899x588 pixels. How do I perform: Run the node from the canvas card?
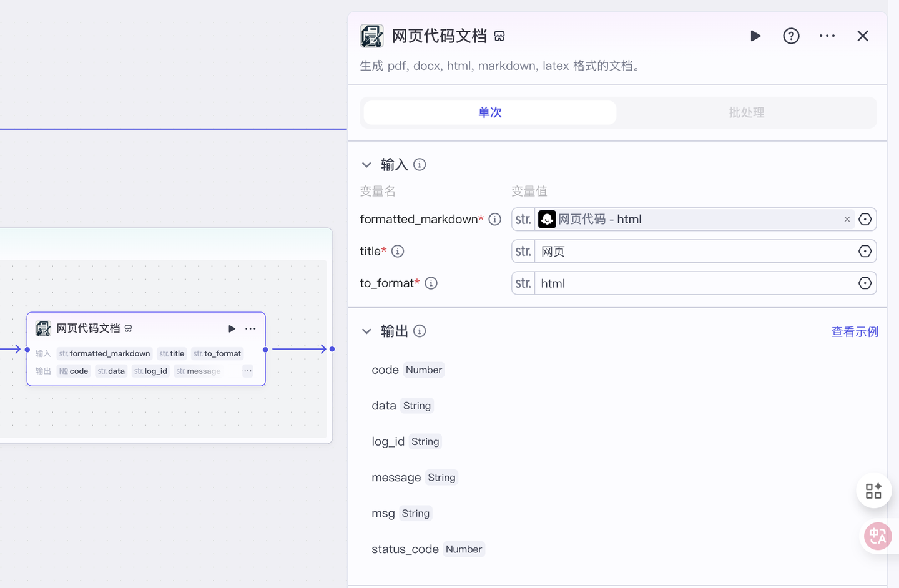[232, 329]
